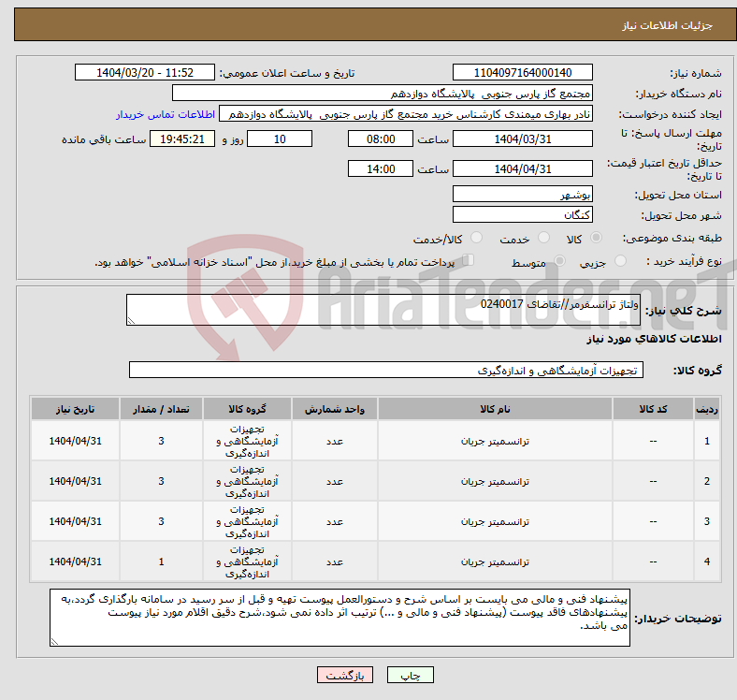This screenshot has height=700, width=737.
Task: Click the ردیف column header
Action: (x=706, y=409)
